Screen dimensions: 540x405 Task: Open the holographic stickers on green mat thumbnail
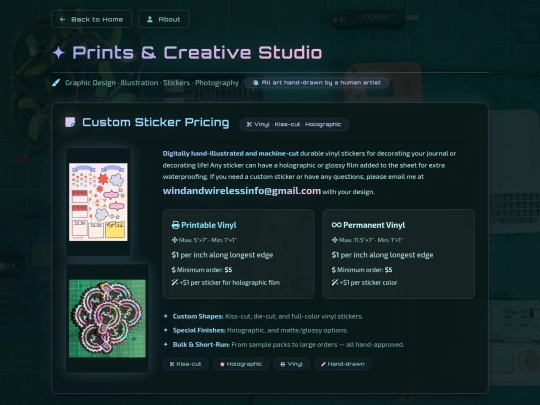click(107, 318)
